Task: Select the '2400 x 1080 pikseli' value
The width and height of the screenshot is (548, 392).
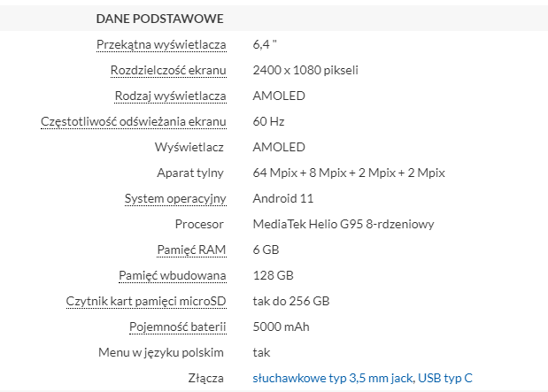Action: [x=305, y=70]
